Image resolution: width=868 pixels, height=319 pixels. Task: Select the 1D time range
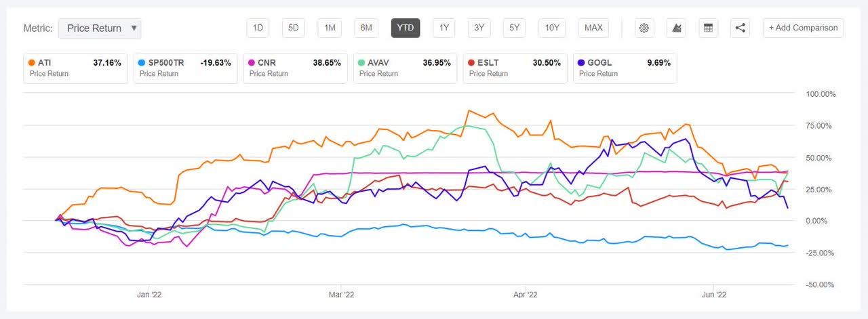258,28
